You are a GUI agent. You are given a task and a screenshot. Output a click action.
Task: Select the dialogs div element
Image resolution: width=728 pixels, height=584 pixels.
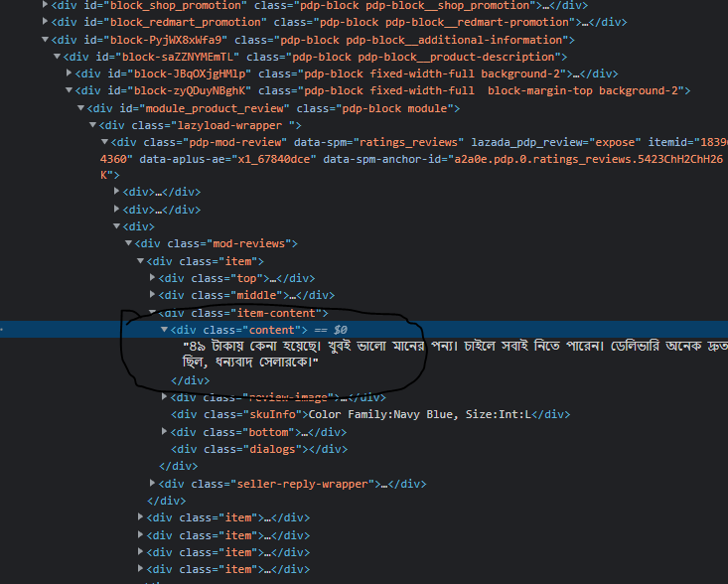(259, 449)
